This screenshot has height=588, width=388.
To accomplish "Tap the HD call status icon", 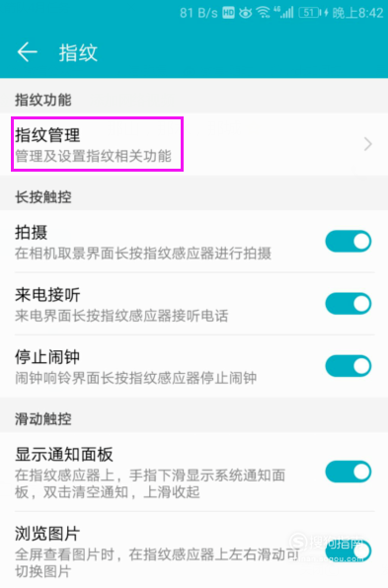I will (x=228, y=13).
